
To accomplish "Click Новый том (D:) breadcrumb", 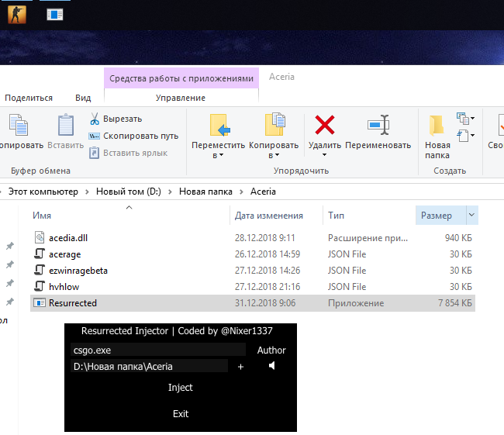I will pyautogui.click(x=129, y=192).
